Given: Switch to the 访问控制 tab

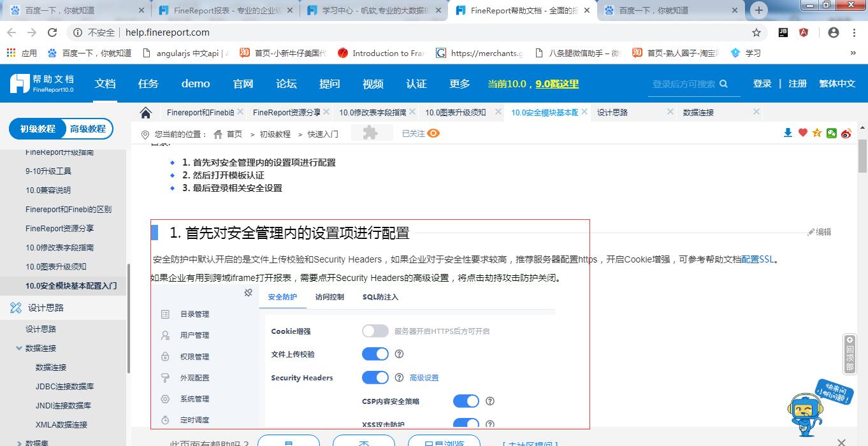Looking at the screenshot, I should pos(329,297).
